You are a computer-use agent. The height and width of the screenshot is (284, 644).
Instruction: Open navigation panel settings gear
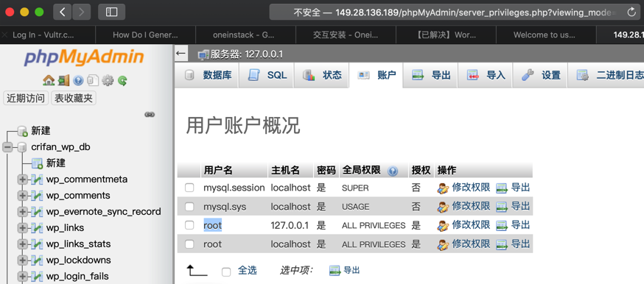[108, 80]
